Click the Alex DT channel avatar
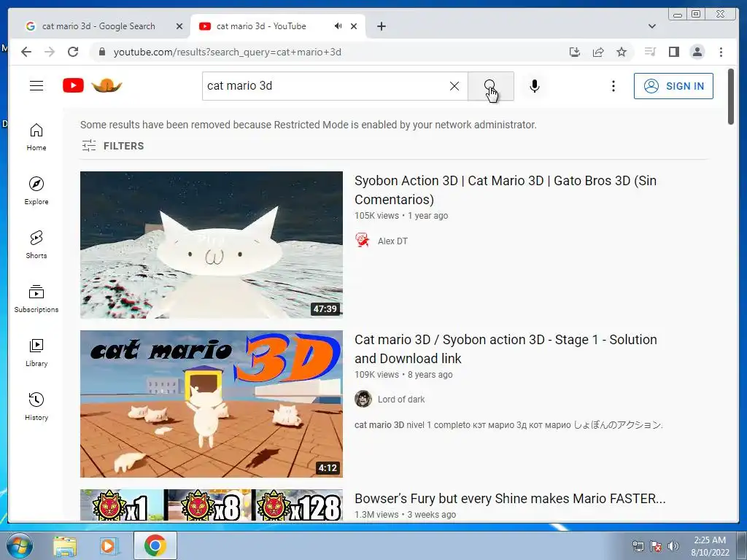The image size is (747, 560). [363, 240]
